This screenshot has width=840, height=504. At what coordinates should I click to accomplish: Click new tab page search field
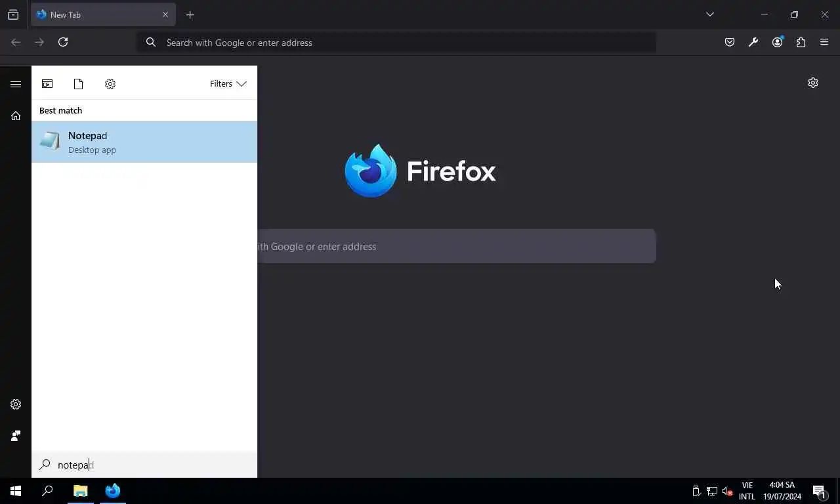point(457,246)
